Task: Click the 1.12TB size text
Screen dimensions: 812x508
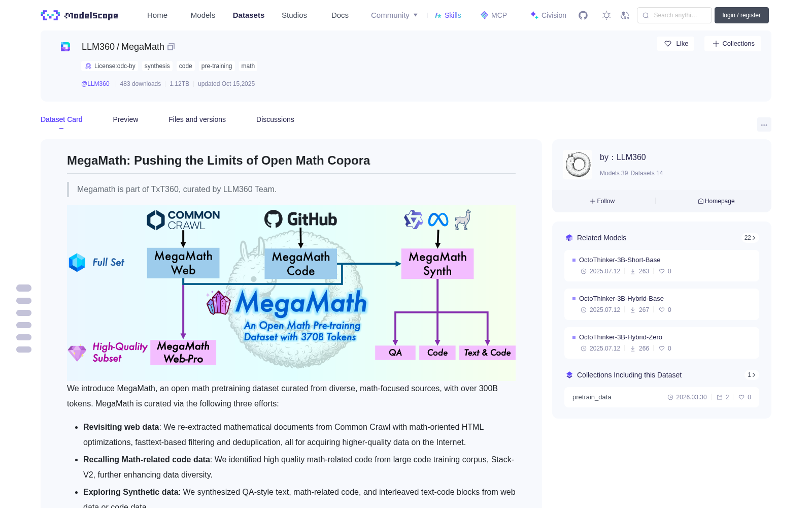Action: (179, 84)
